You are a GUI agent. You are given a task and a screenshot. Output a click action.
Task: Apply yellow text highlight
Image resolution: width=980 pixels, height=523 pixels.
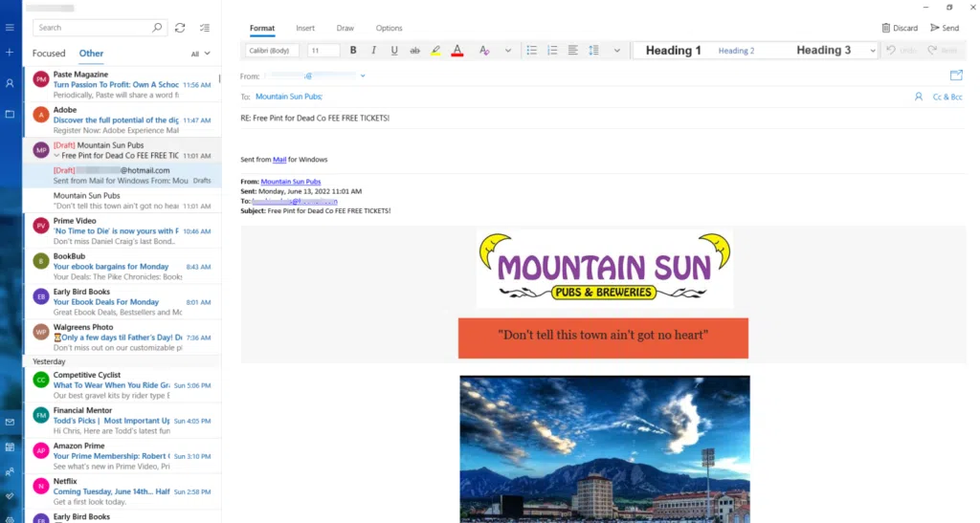[x=435, y=51]
